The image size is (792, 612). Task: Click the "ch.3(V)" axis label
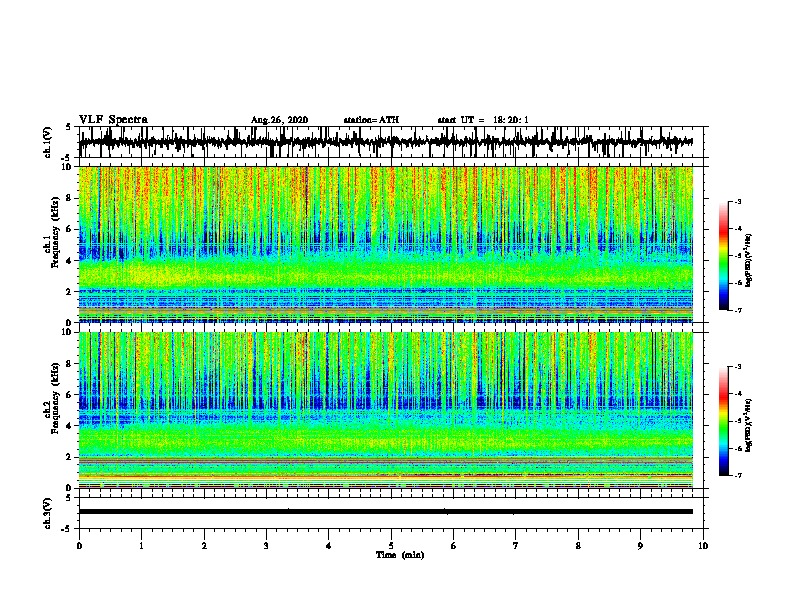click(x=47, y=513)
